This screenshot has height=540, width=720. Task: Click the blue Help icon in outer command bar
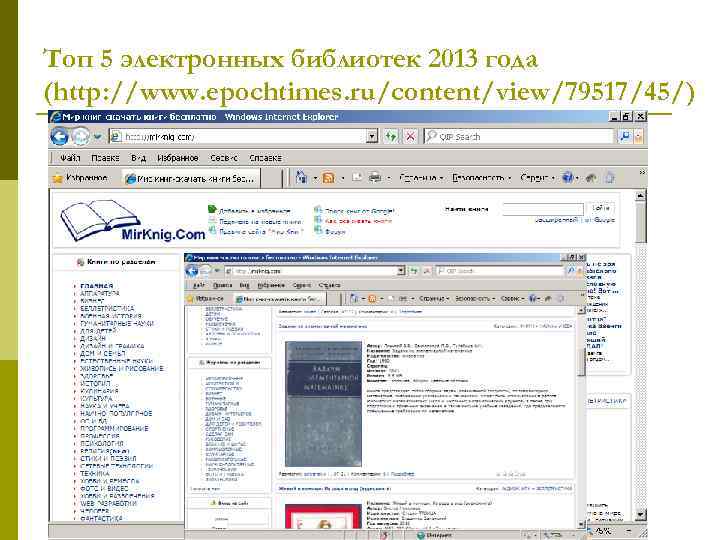(x=568, y=178)
